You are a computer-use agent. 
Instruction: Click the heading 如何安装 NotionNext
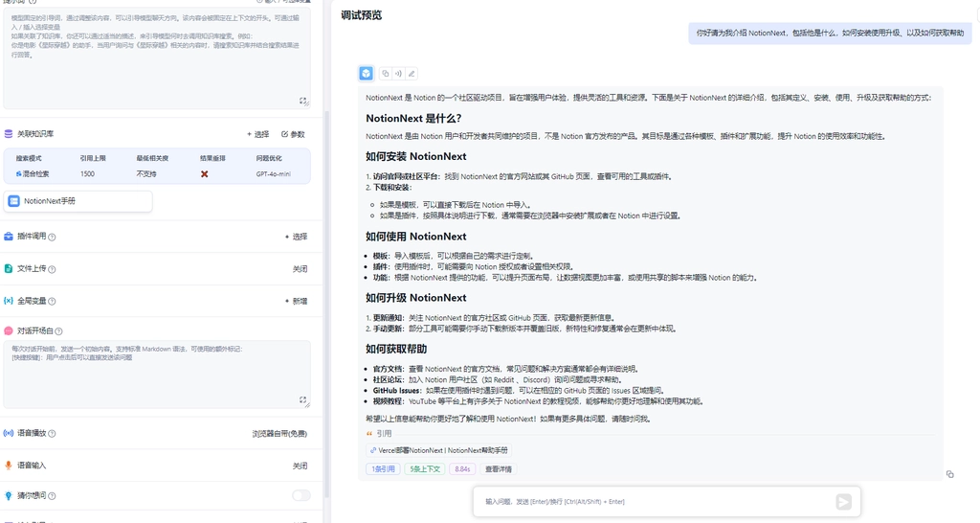(x=416, y=156)
